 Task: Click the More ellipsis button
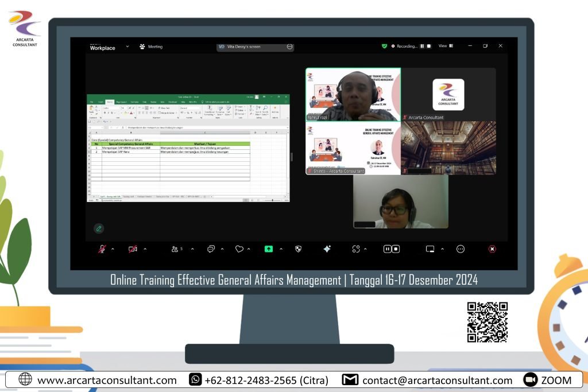pos(460,249)
